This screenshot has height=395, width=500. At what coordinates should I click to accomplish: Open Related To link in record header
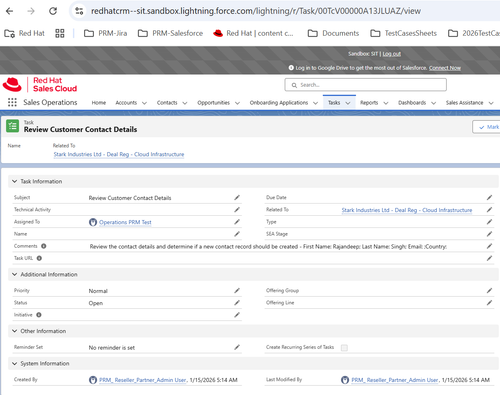[119, 154]
